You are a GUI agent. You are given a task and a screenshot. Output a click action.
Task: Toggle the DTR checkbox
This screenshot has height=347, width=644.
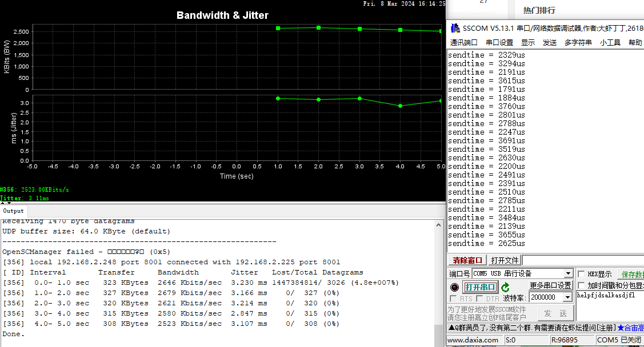[x=479, y=298]
